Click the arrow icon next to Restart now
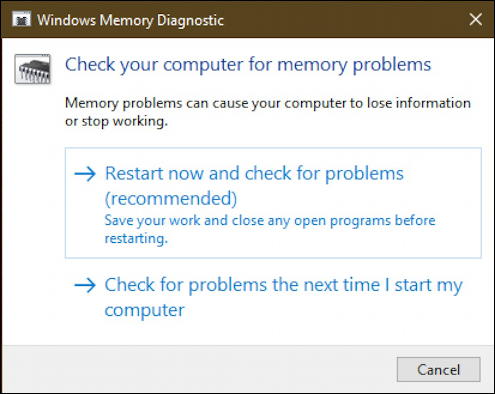This screenshot has height=394, width=495. pos(85,174)
